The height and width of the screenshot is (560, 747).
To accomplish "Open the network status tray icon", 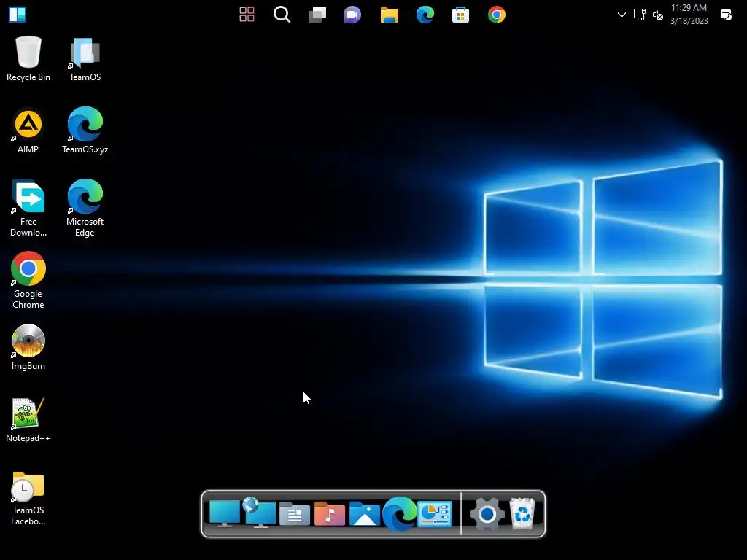I will [639, 15].
